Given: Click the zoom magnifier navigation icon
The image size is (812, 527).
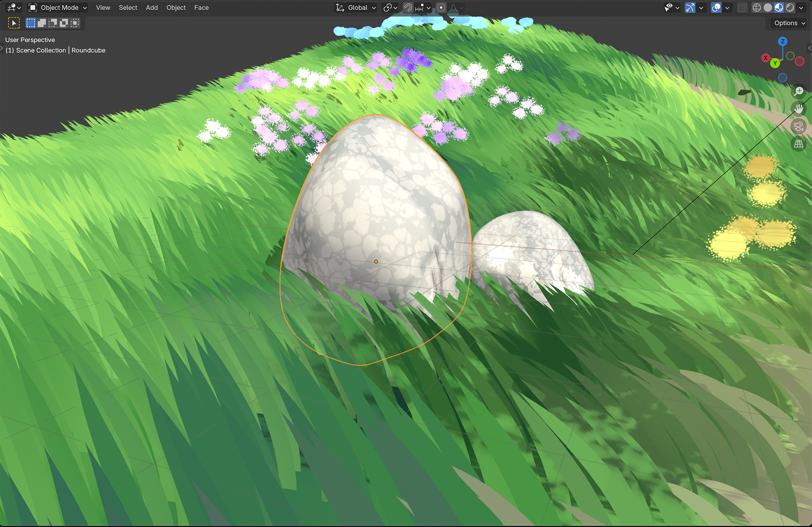Looking at the screenshot, I should (798, 91).
